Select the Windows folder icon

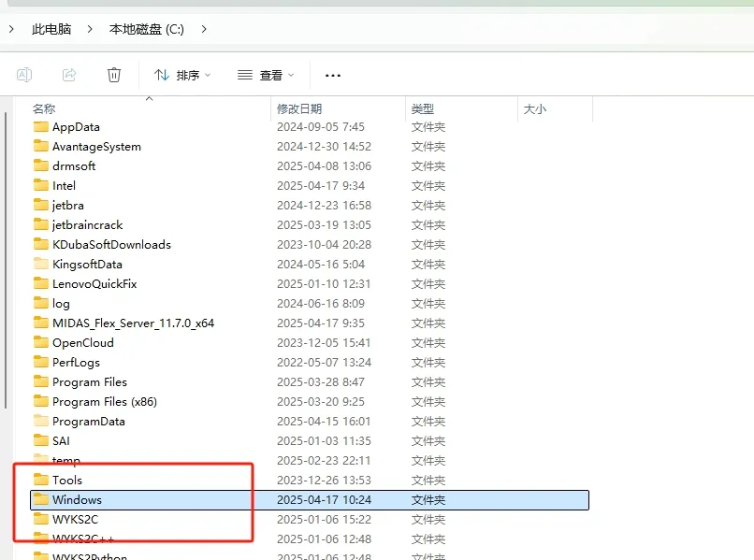[x=41, y=499]
